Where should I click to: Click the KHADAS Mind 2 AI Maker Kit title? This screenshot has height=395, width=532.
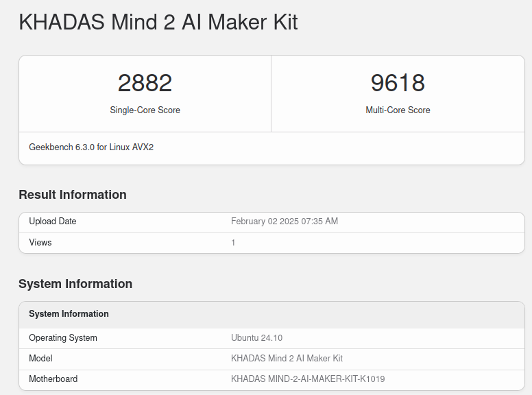coord(158,22)
